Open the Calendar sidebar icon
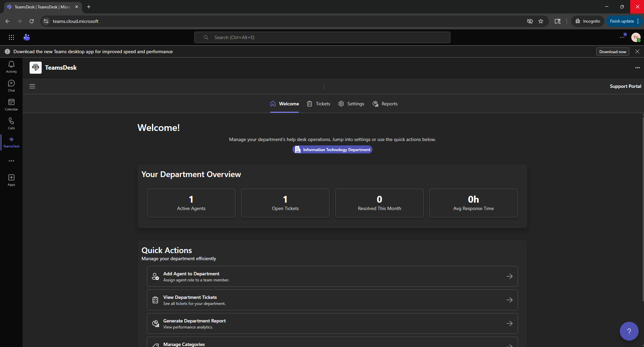644x347 pixels. 11,105
